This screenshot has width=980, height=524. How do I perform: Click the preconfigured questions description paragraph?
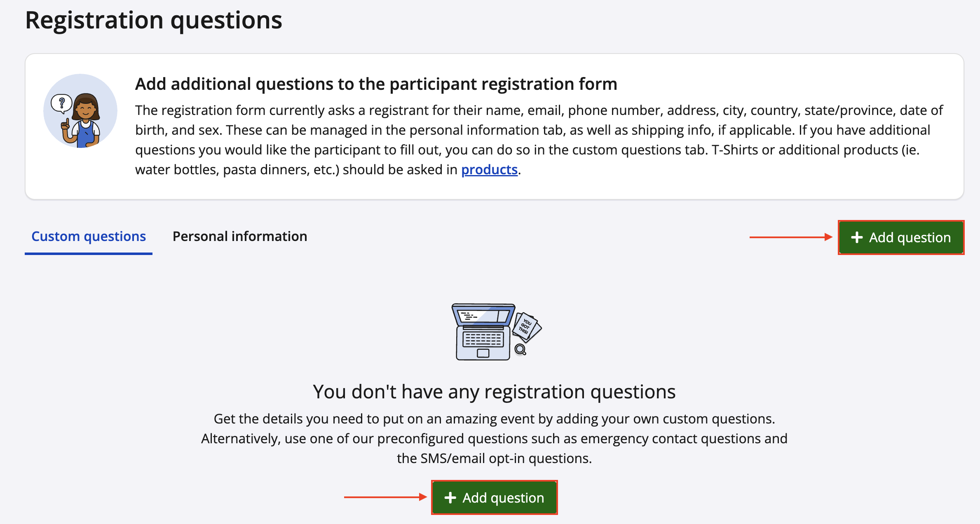coord(494,438)
